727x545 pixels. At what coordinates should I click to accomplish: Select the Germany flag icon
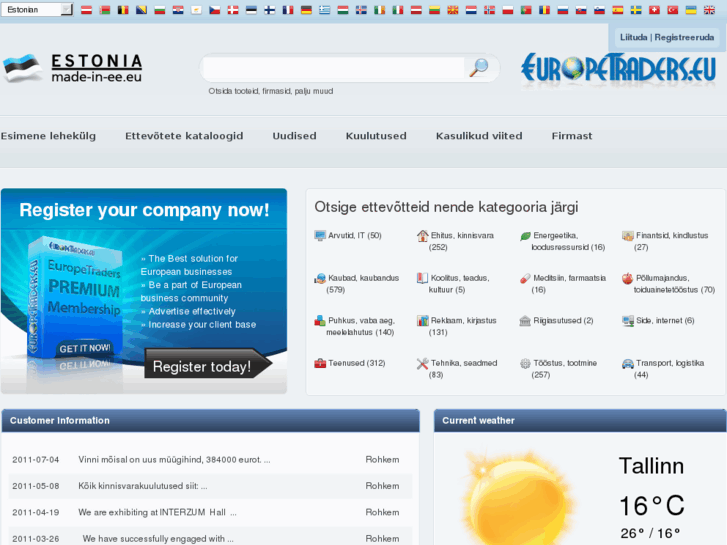[306, 10]
